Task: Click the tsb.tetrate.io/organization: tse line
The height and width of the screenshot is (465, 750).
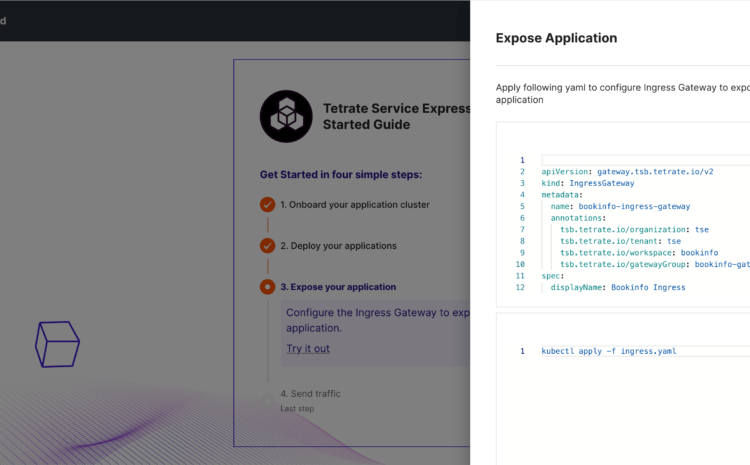Action: pos(634,229)
